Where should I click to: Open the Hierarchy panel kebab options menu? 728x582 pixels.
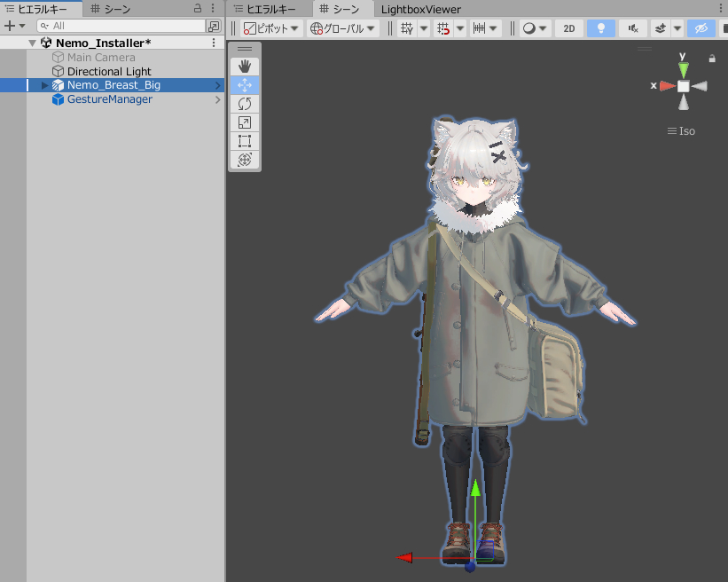pos(213,8)
